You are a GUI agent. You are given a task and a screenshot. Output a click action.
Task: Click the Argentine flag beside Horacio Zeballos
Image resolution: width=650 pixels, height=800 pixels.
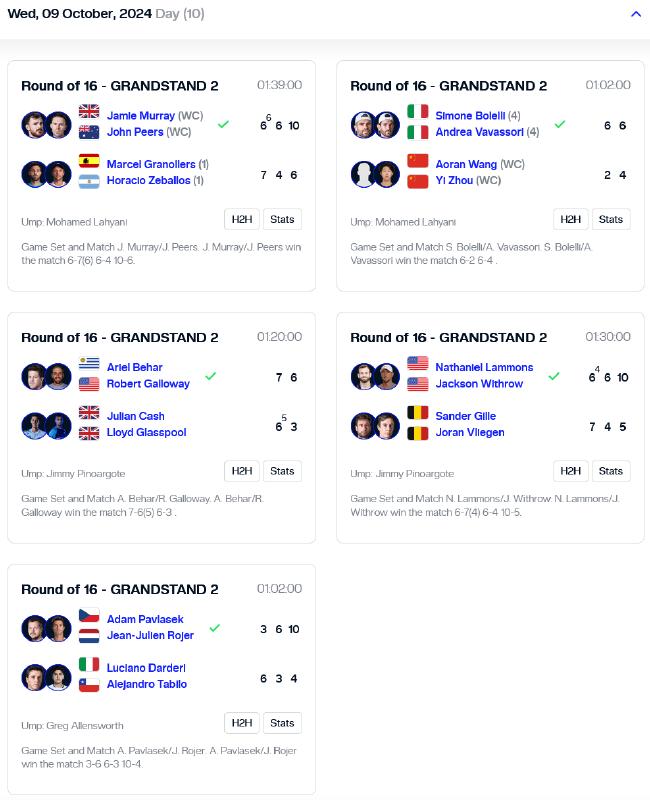coord(89,182)
